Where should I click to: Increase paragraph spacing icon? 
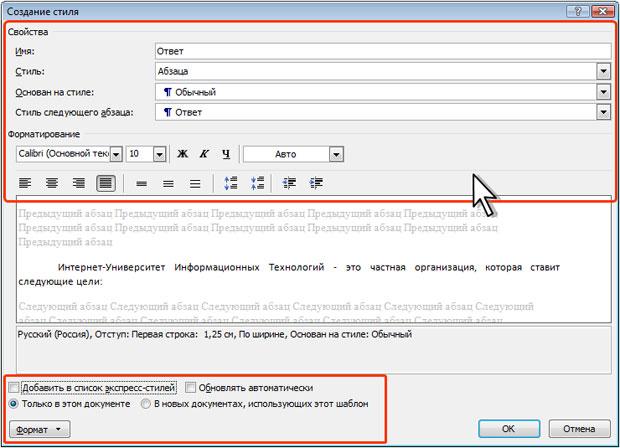point(231,183)
